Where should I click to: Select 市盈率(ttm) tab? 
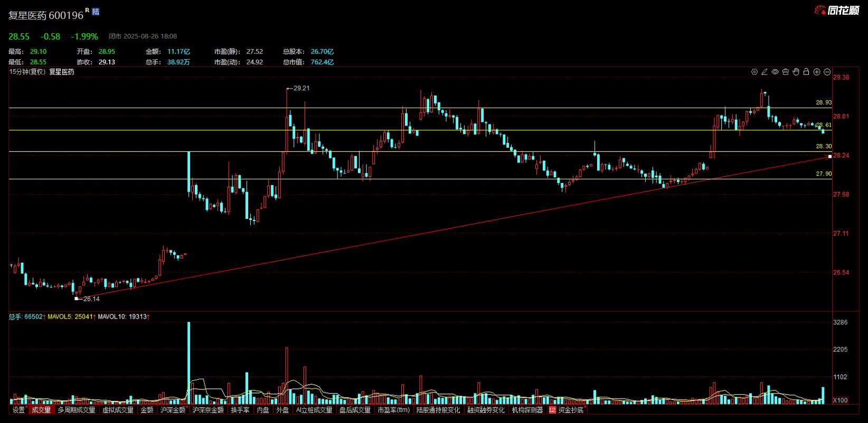pyautogui.click(x=393, y=410)
